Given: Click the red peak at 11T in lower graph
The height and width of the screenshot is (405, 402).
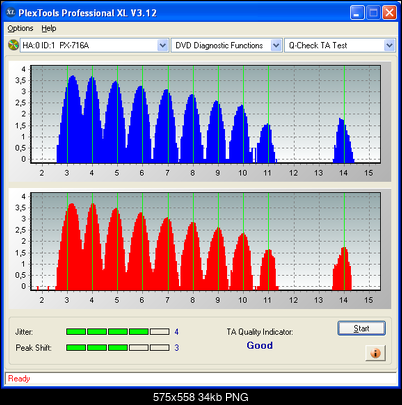Looking at the screenshot, I should coord(268,269).
